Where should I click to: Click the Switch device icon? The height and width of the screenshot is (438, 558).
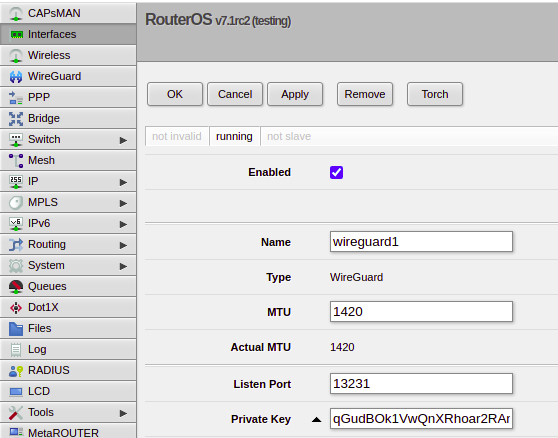[16, 139]
